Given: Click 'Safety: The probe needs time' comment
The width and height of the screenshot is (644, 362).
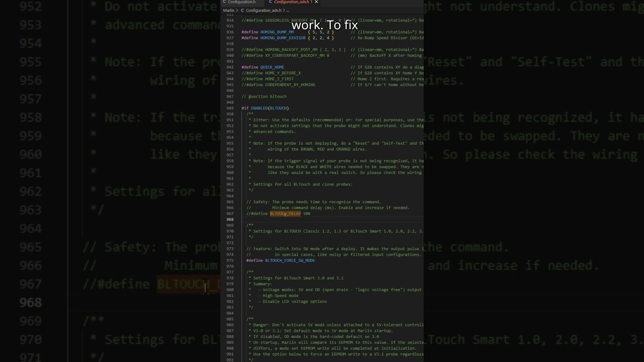Looking at the screenshot, I should point(314,202).
